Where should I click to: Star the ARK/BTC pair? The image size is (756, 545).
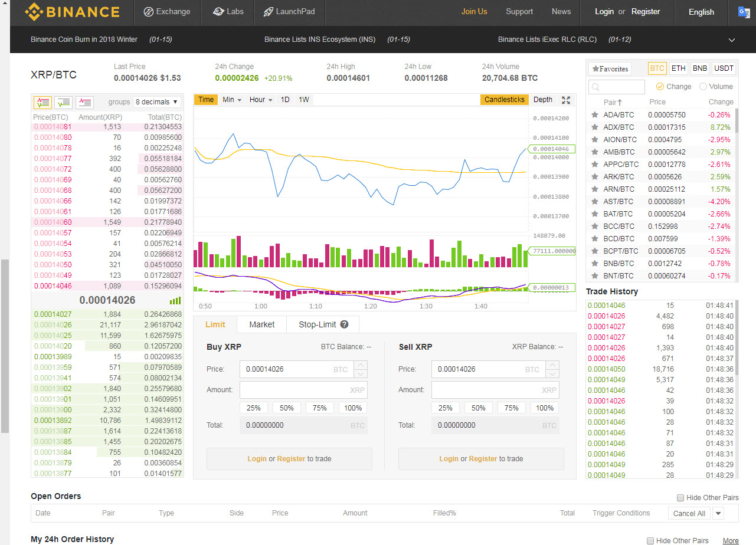click(x=595, y=176)
